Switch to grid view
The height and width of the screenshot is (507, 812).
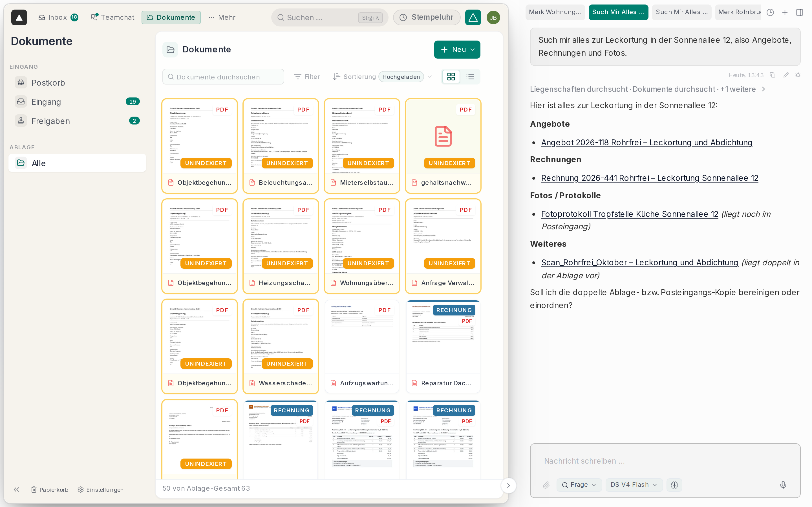(x=451, y=77)
